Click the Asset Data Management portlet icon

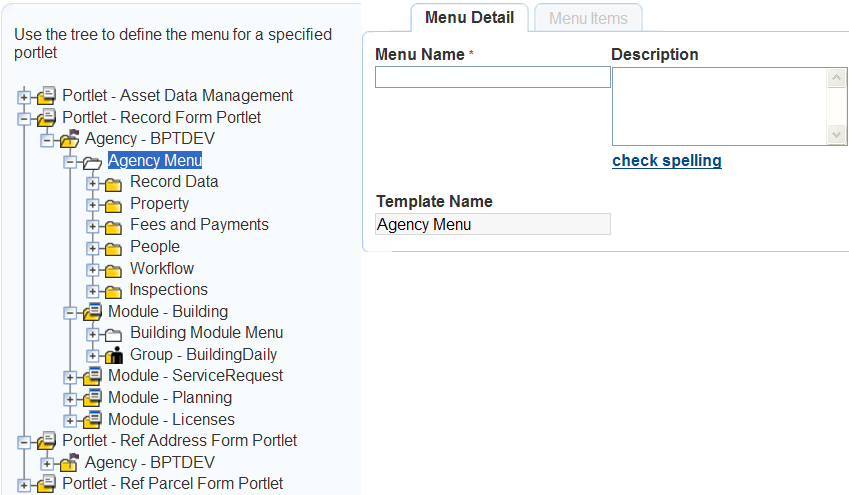coord(47,96)
